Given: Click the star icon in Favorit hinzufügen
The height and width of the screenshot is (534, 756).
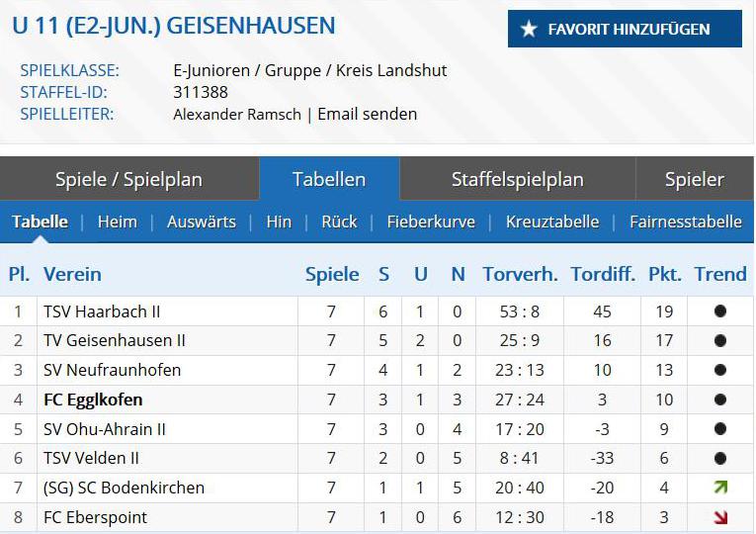Looking at the screenshot, I should [x=529, y=30].
